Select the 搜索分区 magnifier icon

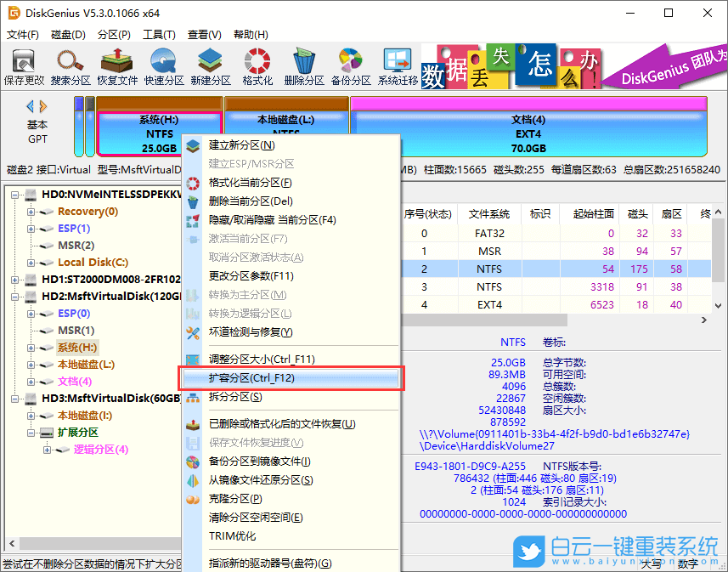pyautogui.click(x=70, y=65)
